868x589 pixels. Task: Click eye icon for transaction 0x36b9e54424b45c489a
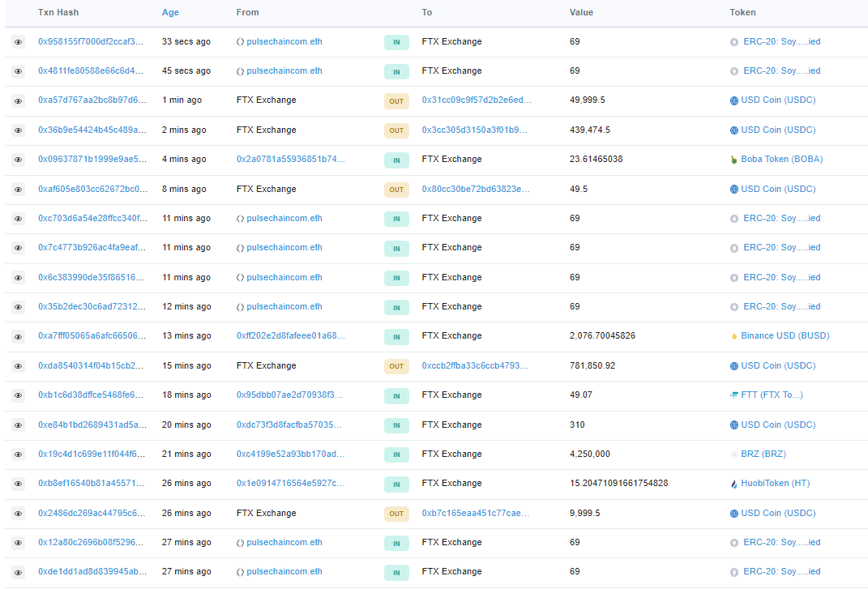pyautogui.click(x=19, y=130)
